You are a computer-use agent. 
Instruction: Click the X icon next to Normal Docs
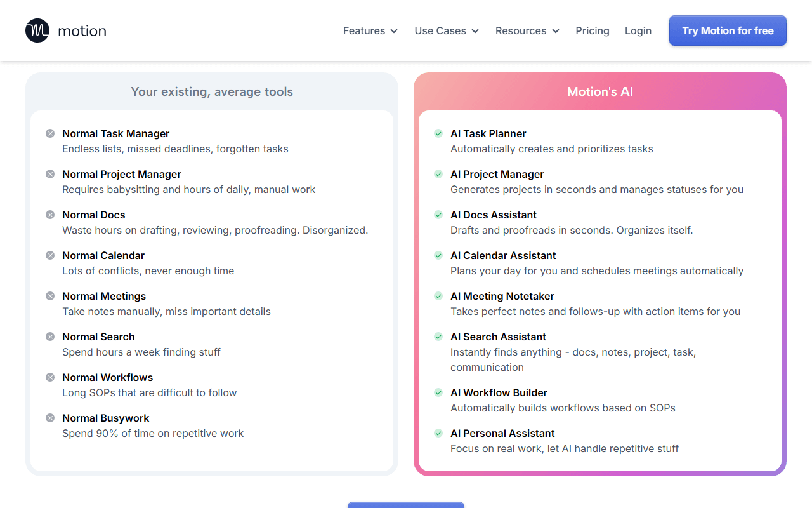pyautogui.click(x=50, y=215)
